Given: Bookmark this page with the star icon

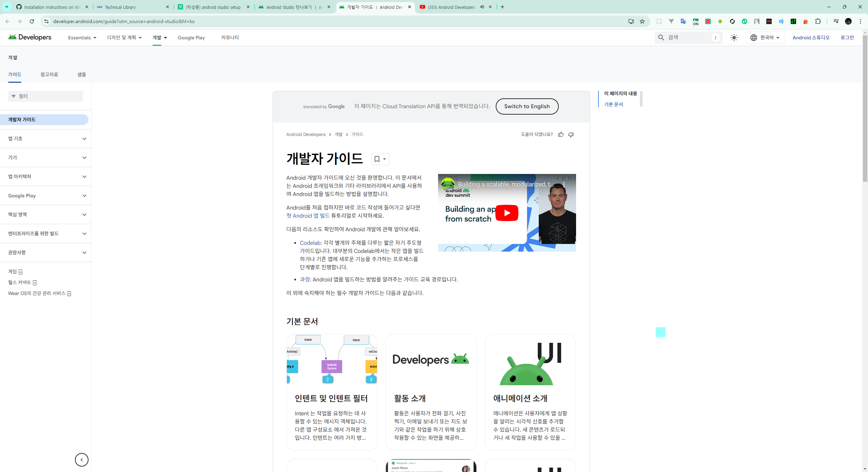Looking at the screenshot, I should [642, 21].
